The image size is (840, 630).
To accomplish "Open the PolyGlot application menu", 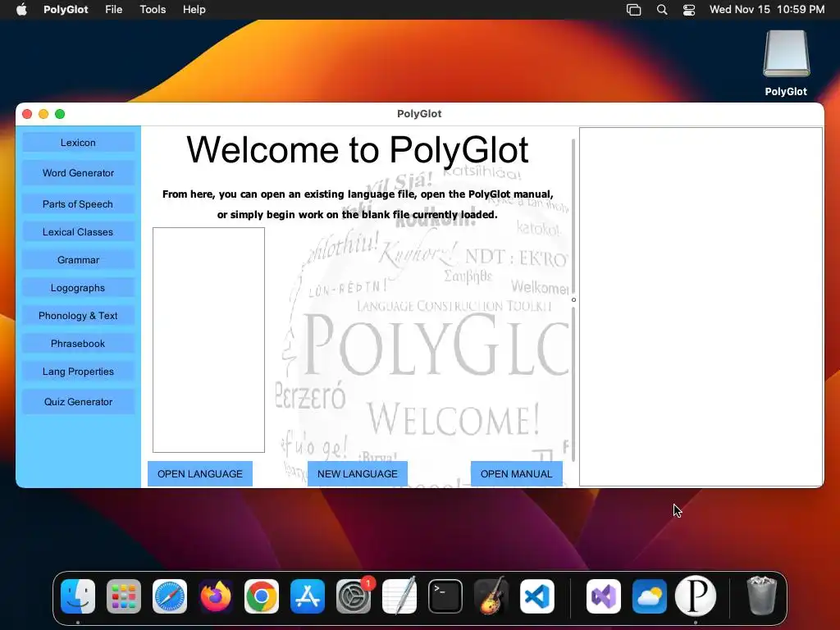I will (x=66, y=10).
